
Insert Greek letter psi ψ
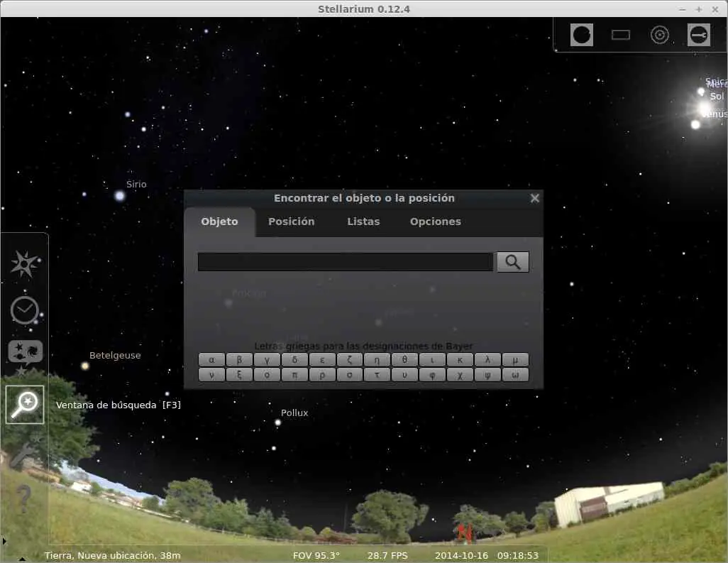[x=487, y=375]
